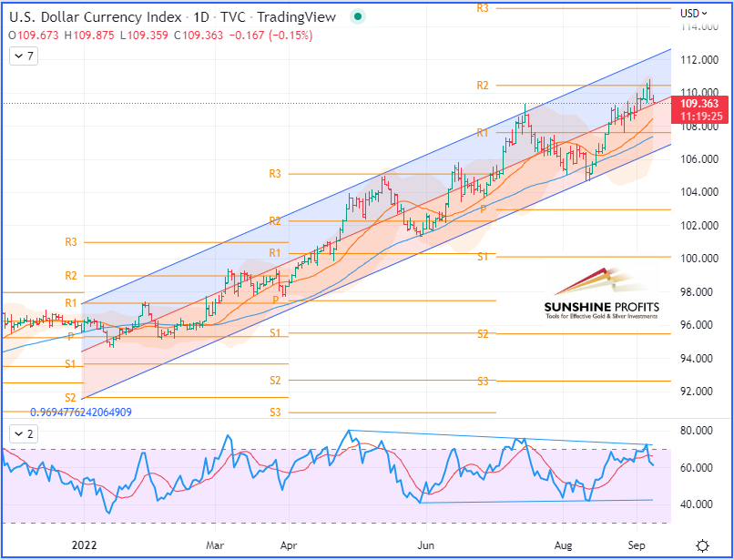734x560 pixels.
Task: Click the 1D interval label
Action: tap(201, 17)
